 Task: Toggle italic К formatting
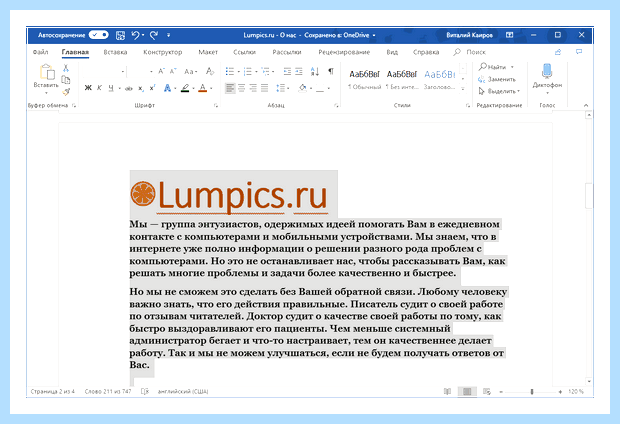tap(99, 88)
